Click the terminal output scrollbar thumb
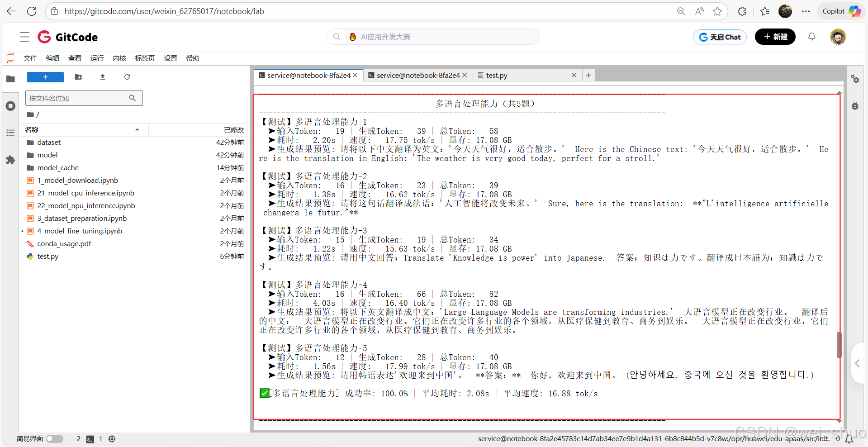Screen dimensions: 868x447 pos(839,345)
